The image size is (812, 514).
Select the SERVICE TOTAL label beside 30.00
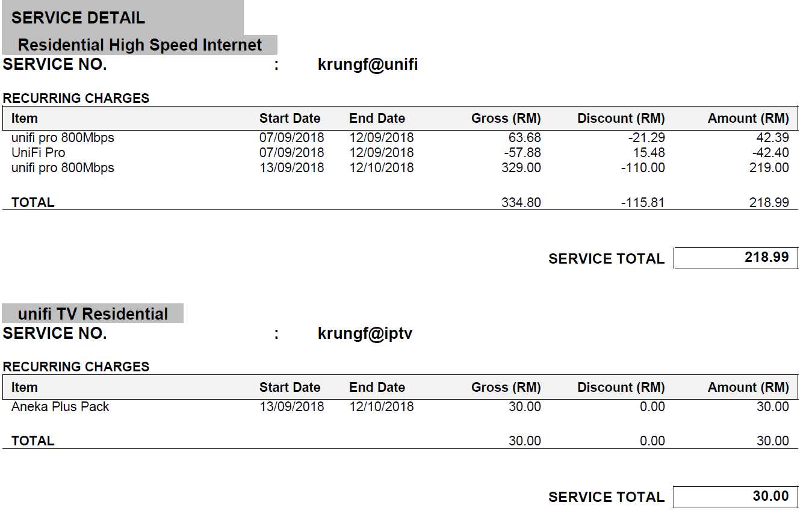coord(606,497)
